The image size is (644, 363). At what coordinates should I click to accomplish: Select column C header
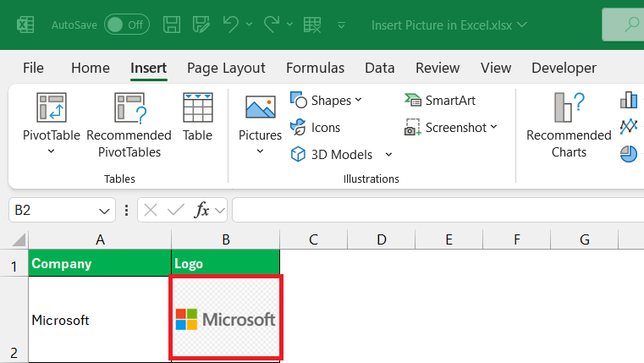[313, 239]
